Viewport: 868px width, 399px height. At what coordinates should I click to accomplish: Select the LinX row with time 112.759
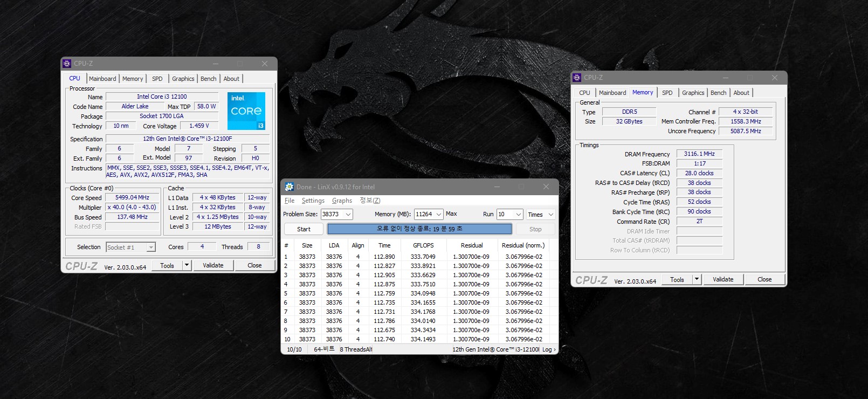[419, 293]
